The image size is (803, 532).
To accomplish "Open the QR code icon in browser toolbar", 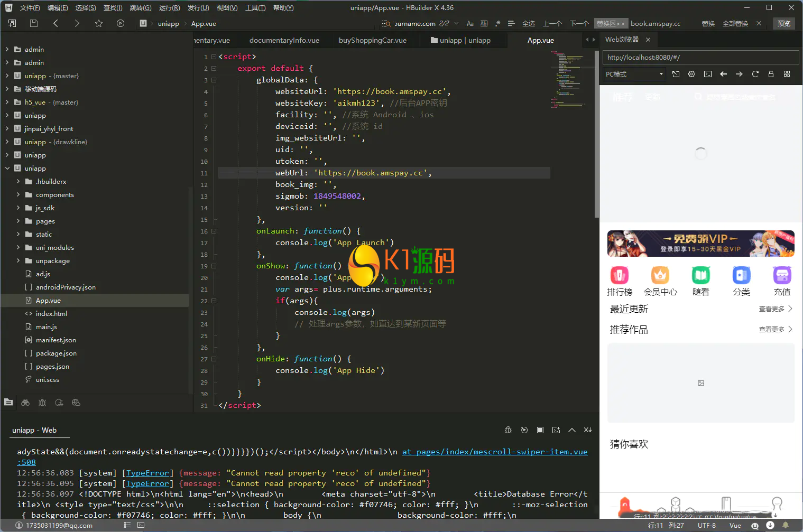I will 787,74.
